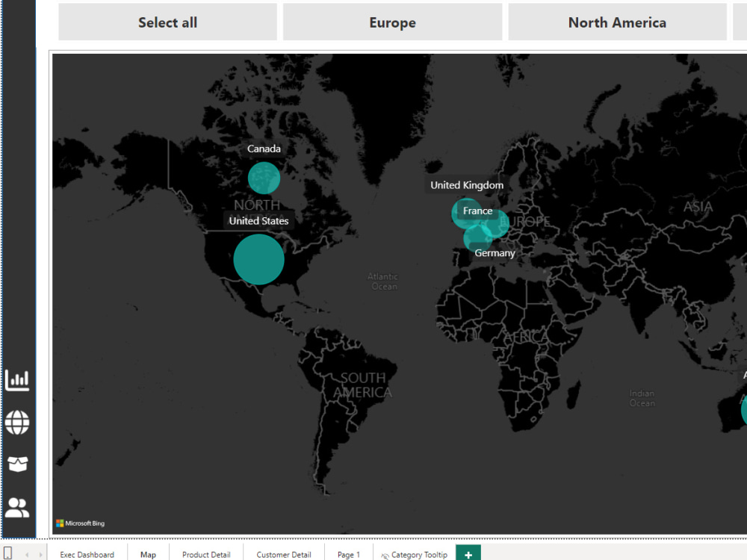Screen dimensions: 747x560
Task: Click the United Kingdom map label
Action: coord(466,185)
